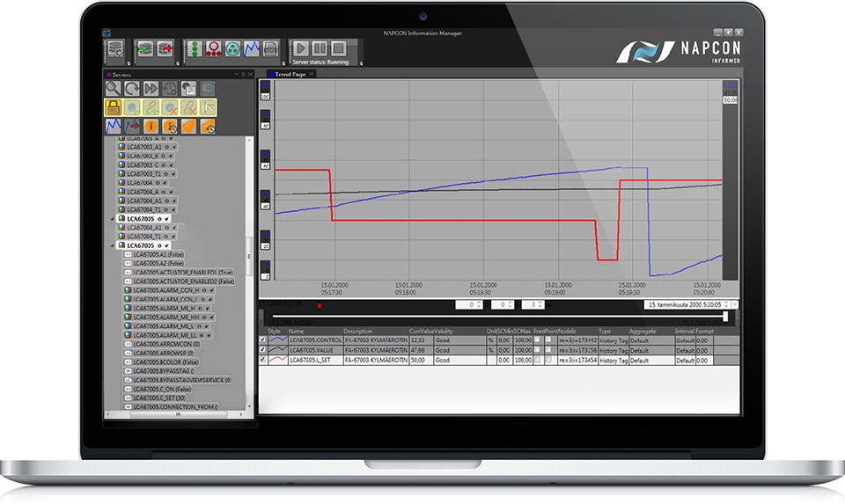Open the blue trend chart toolbar icon
This screenshot has height=504, width=845.
[252, 48]
